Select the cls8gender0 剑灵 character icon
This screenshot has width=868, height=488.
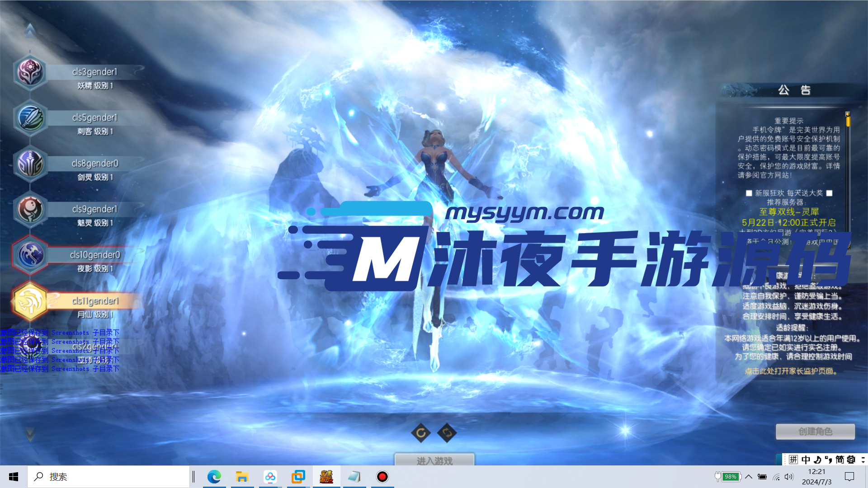[30, 164]
